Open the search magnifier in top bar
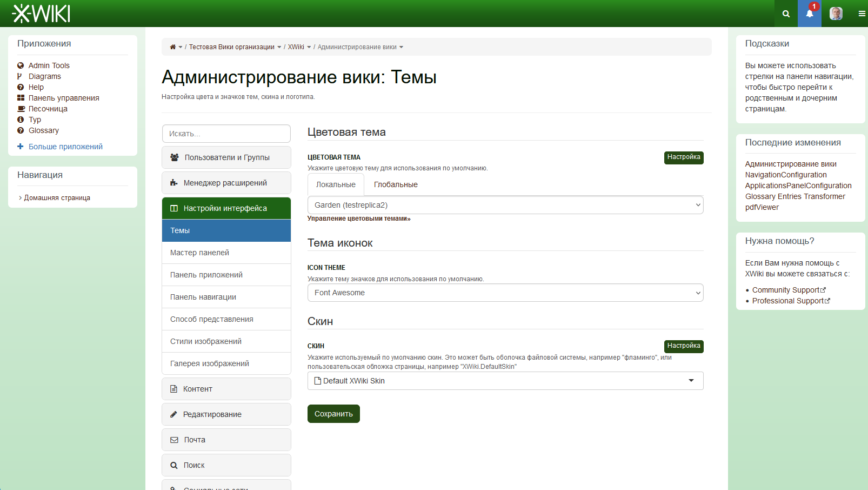 (x=786, y=14)
